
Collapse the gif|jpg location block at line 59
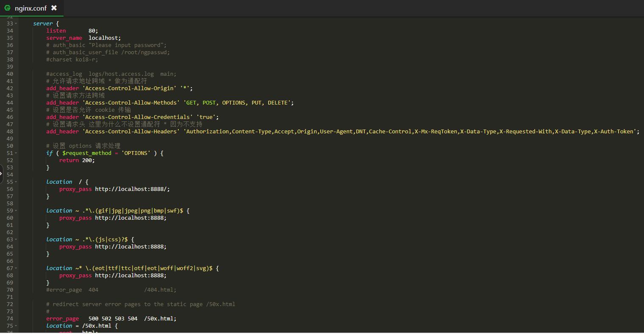[16, 211]
